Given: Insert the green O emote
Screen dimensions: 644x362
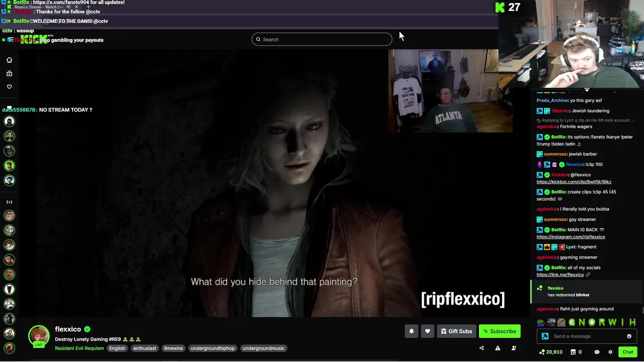Looking at the screenshot, I should point(592,322).
